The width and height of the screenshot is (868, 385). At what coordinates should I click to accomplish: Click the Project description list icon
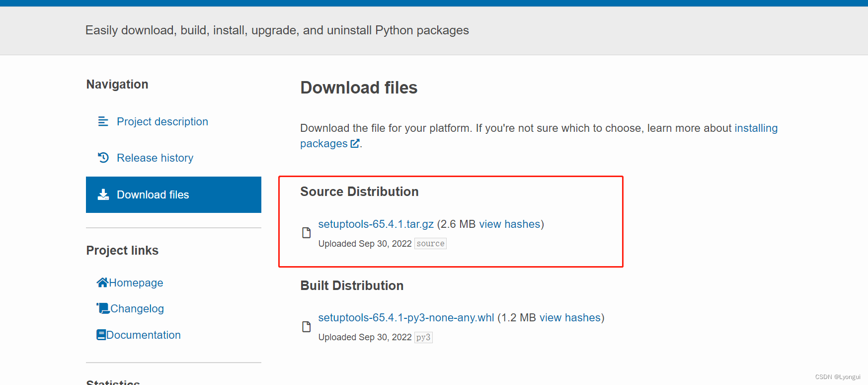(103, 121)
